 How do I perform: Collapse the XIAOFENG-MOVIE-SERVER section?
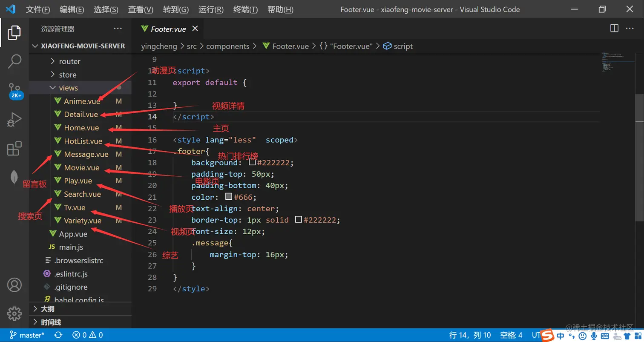(x=80, y=46)
